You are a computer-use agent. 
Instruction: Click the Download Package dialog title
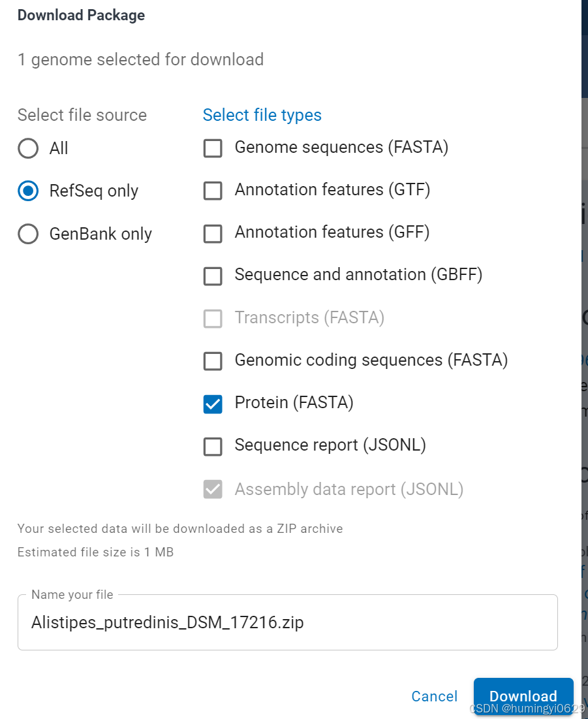(81, 16)
